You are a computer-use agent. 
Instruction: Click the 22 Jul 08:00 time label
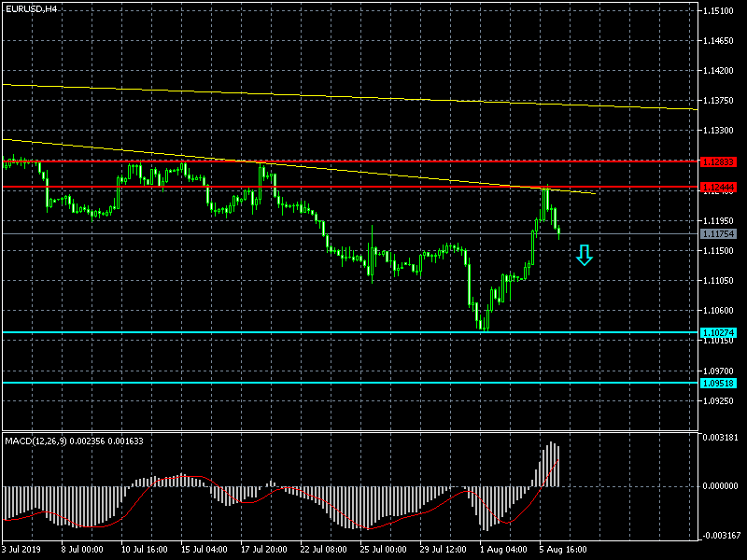coord(324,549)
